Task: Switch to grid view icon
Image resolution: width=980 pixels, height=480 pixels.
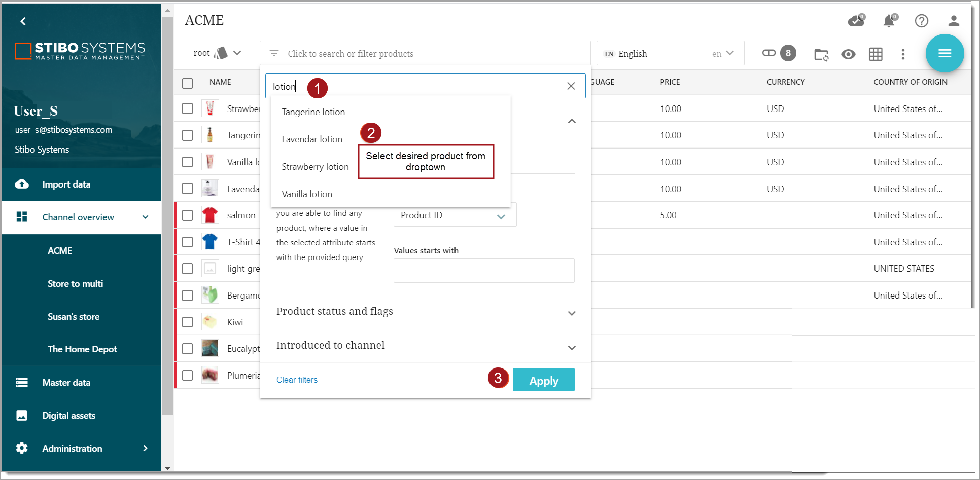Action: [x=876, y=54]
